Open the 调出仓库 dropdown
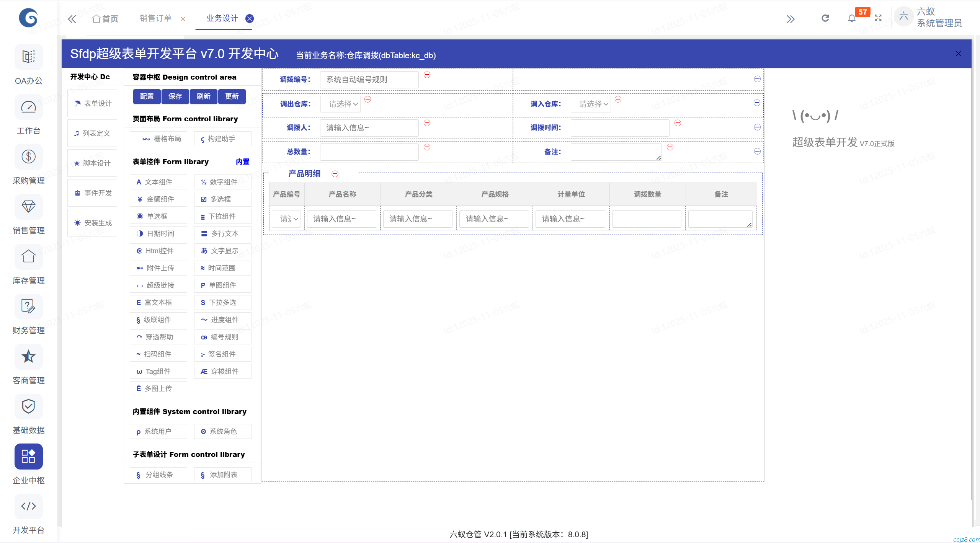Viewport: 980px width, 543px height. coord(340,104)
